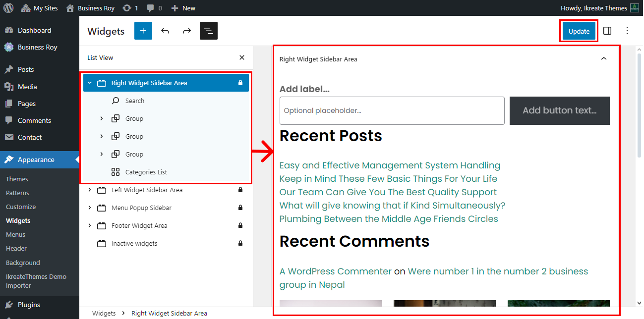Viewport: 644px width, 319px height.
Task: Expand the Left Widget Sidebar Area
Action: (90, 190)
